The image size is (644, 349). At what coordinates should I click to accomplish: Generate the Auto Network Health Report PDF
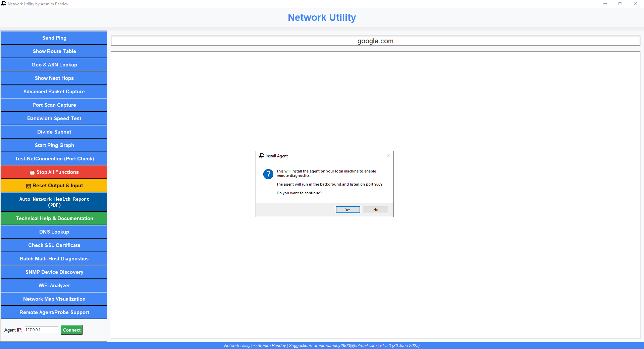pos(54,202)
